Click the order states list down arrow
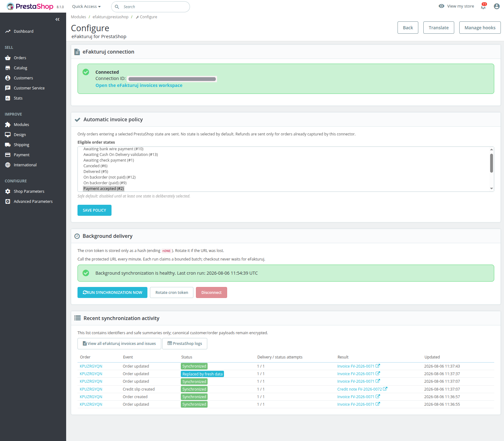 pos(491,189)
